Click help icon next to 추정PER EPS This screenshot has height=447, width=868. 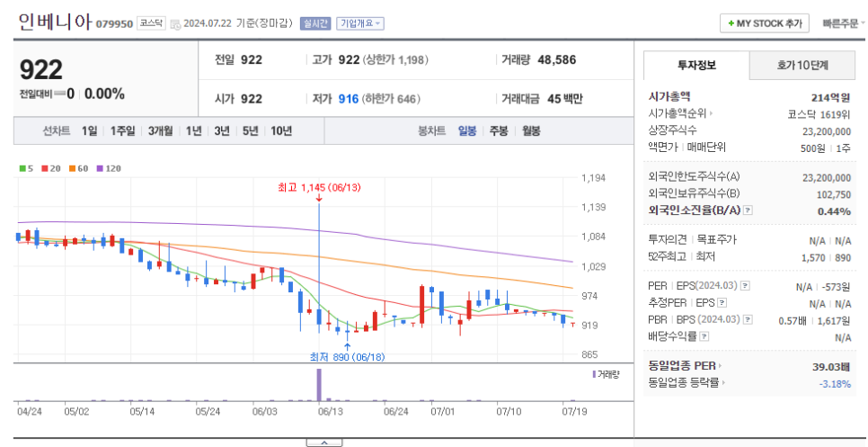click(722, 303)
